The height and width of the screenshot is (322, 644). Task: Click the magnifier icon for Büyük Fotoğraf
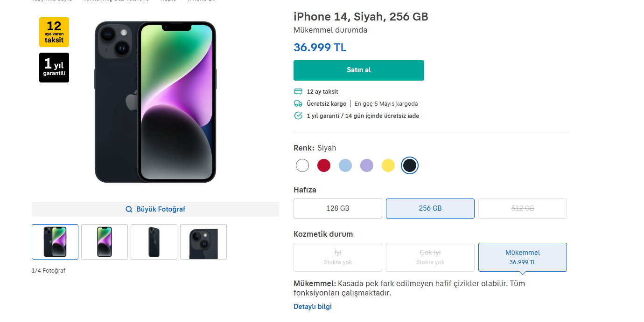129,209
